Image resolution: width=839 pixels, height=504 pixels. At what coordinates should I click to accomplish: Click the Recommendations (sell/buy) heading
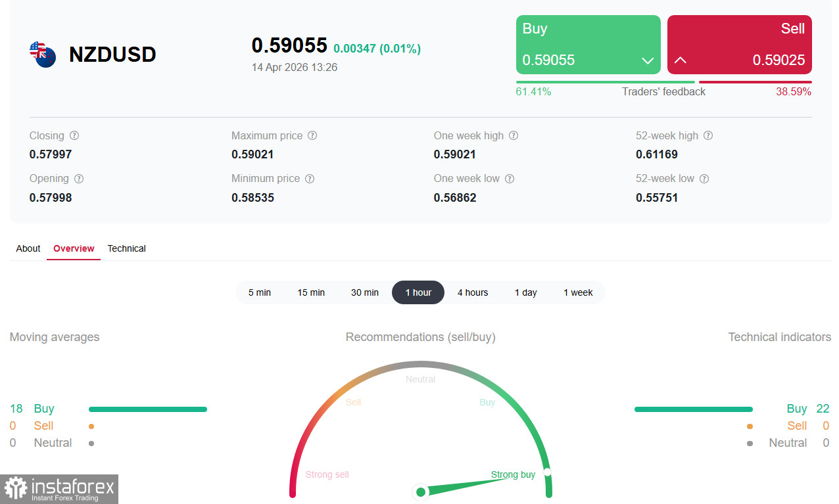pyautogui.click(x=421, y=337)
